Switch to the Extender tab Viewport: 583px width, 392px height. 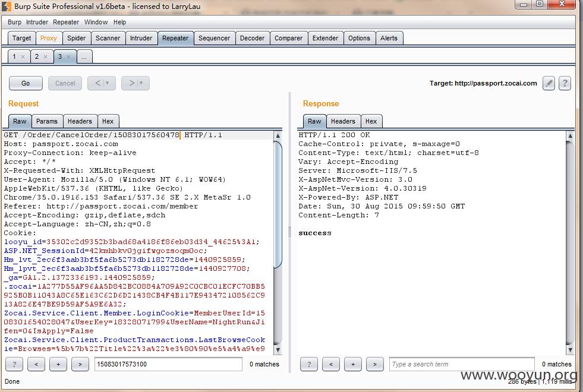(325, 38)
